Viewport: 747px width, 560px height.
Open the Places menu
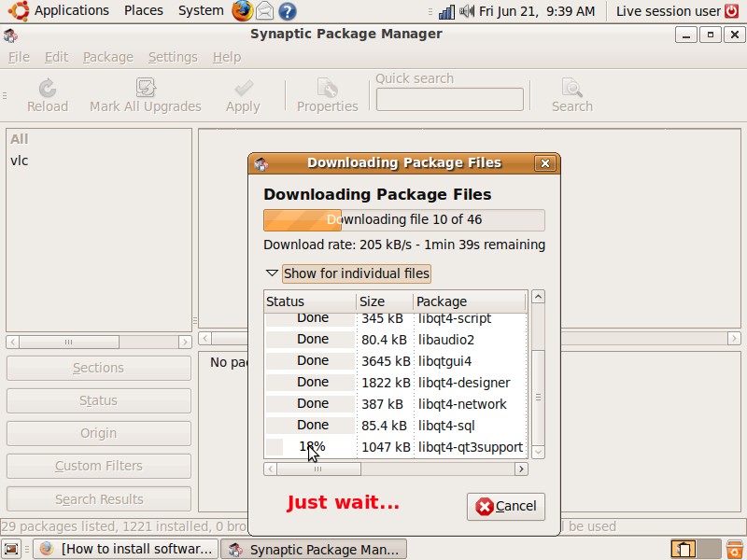coord(144,10)
